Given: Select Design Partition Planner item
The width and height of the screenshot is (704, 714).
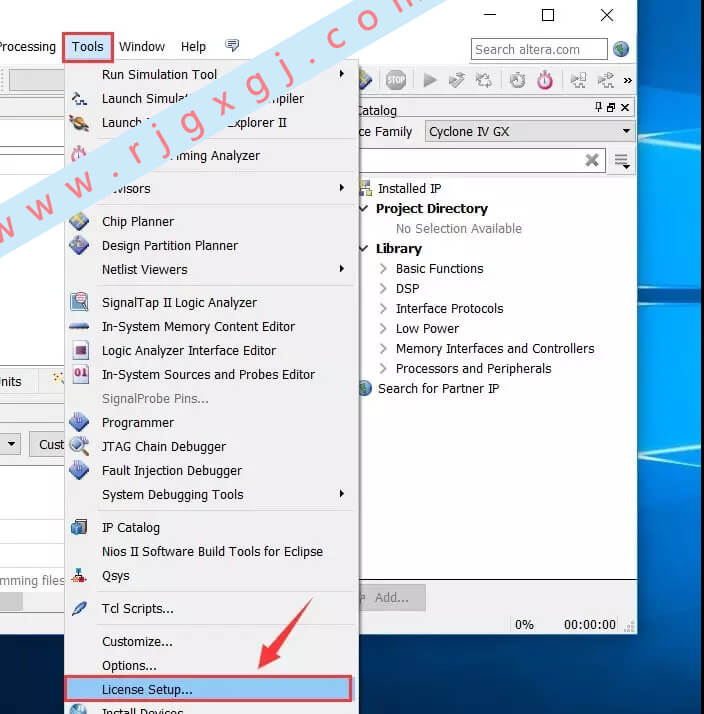Looking at the screenshot, I should coord(212,246).
